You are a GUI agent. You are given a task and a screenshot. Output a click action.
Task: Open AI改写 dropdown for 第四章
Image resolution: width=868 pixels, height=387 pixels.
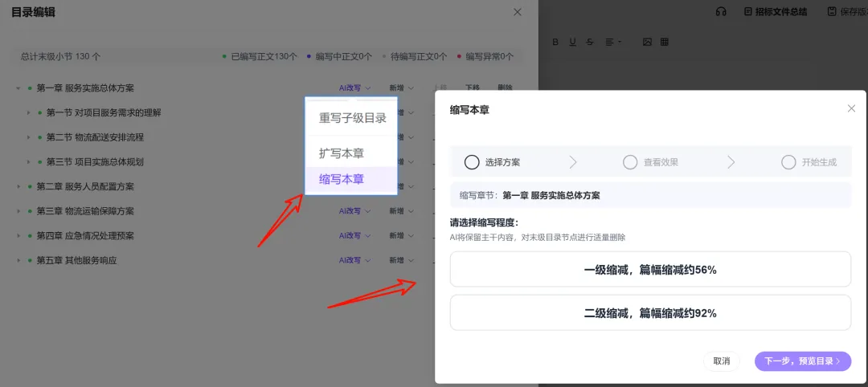355,236
